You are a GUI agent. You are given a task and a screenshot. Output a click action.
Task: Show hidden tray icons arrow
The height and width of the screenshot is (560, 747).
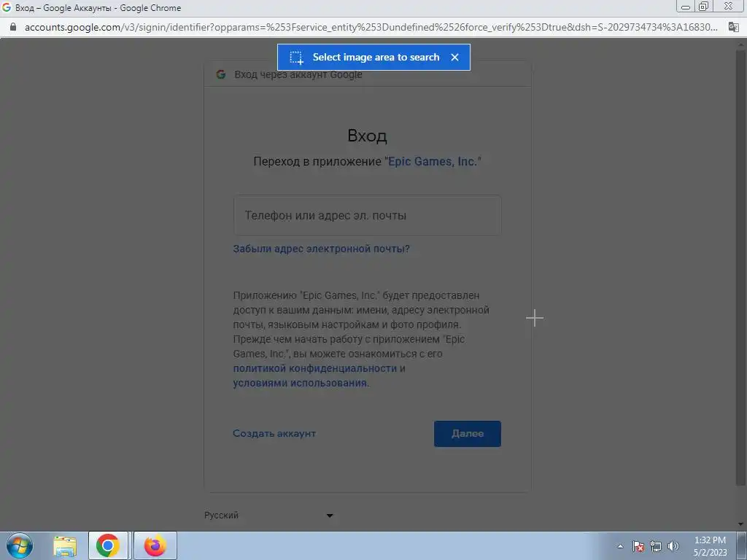click(620, 546)
